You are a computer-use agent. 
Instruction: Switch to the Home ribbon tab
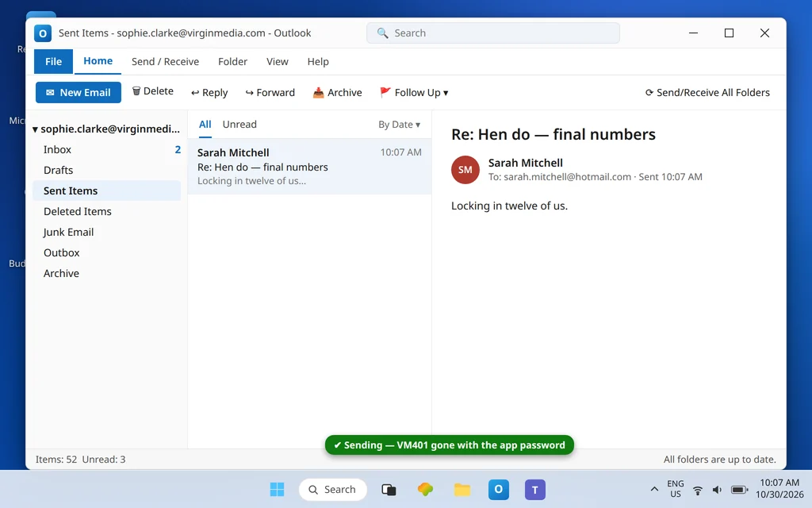point(98,61)
